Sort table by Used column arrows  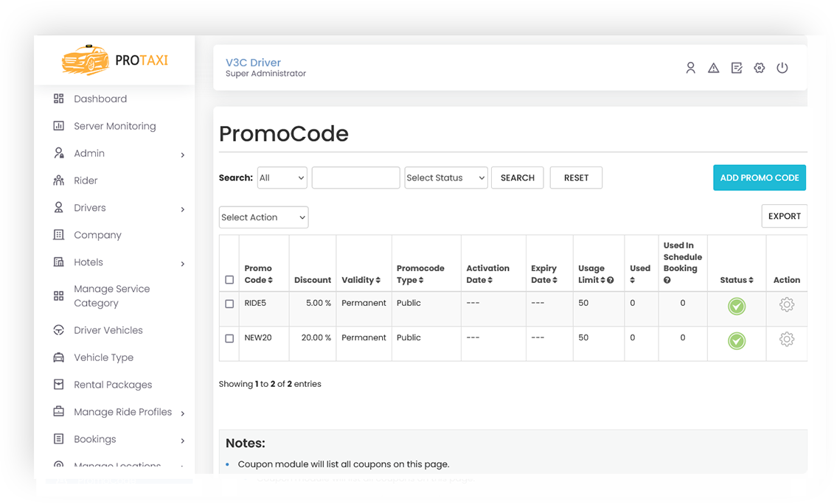632,280
